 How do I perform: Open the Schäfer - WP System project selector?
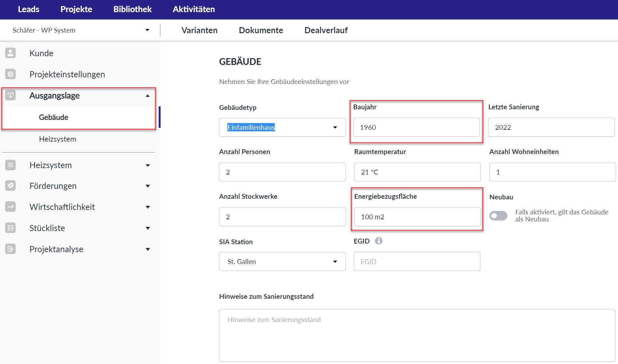147,30
